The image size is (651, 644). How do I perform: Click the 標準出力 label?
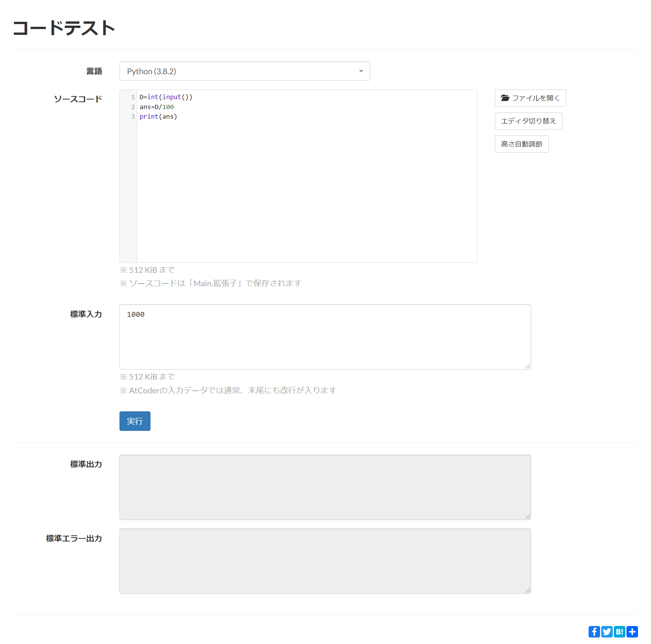(86, 464)
